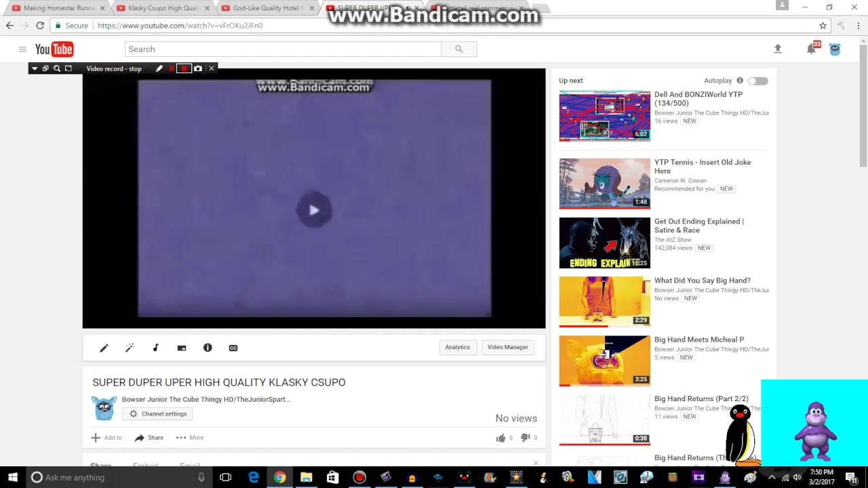Click the YouTube search input field
Image resolution: width=868 pixels, height=488 pixels.
click(x=283, y=49)
